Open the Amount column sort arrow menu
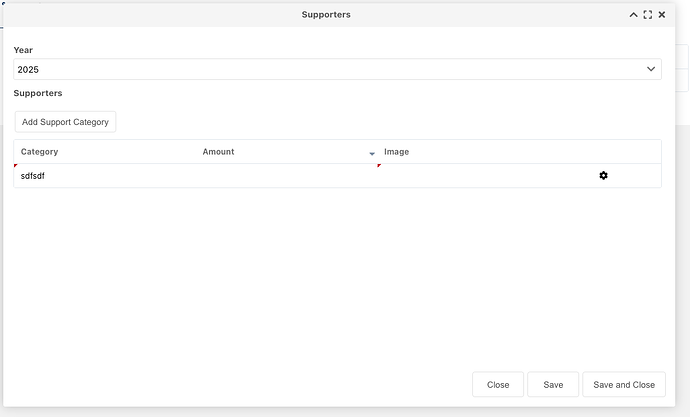Viewport: 690px width, 417px height. click(x=372, y=153)
